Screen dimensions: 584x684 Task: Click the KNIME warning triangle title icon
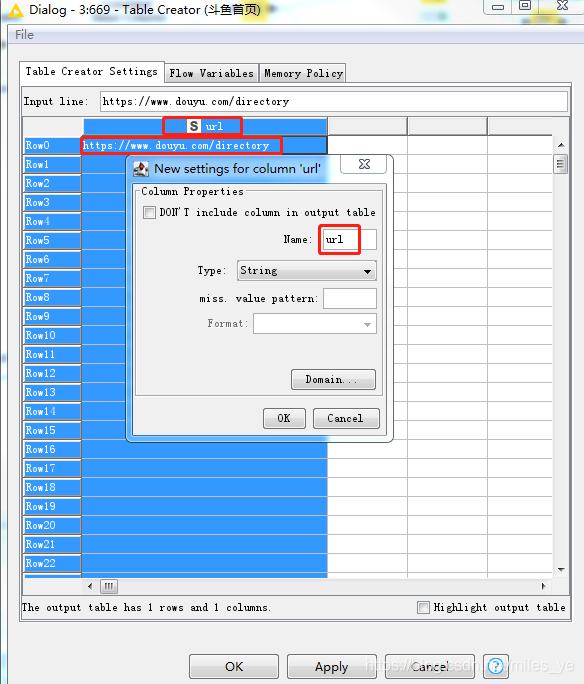coord(16,10)
